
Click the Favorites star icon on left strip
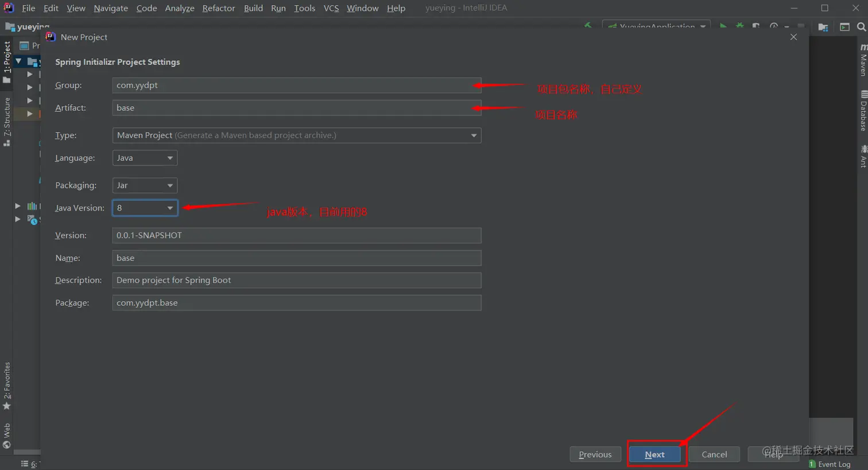(6, 406)
